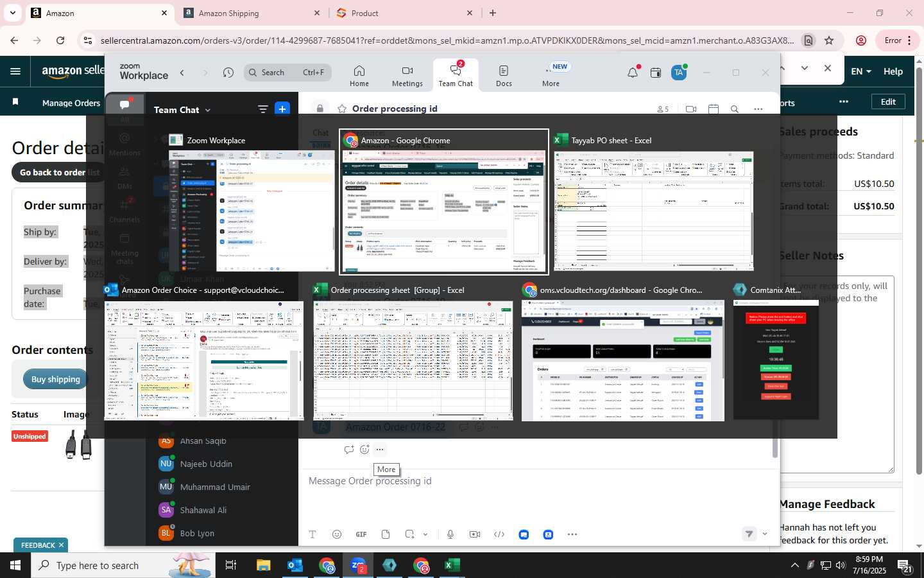Record video message in composer

[475, 534]
